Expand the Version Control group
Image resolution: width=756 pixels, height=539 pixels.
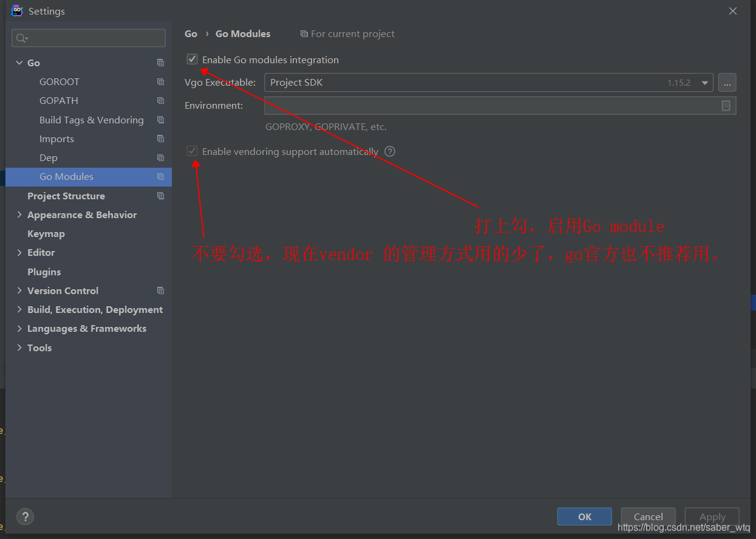point(19,290)
